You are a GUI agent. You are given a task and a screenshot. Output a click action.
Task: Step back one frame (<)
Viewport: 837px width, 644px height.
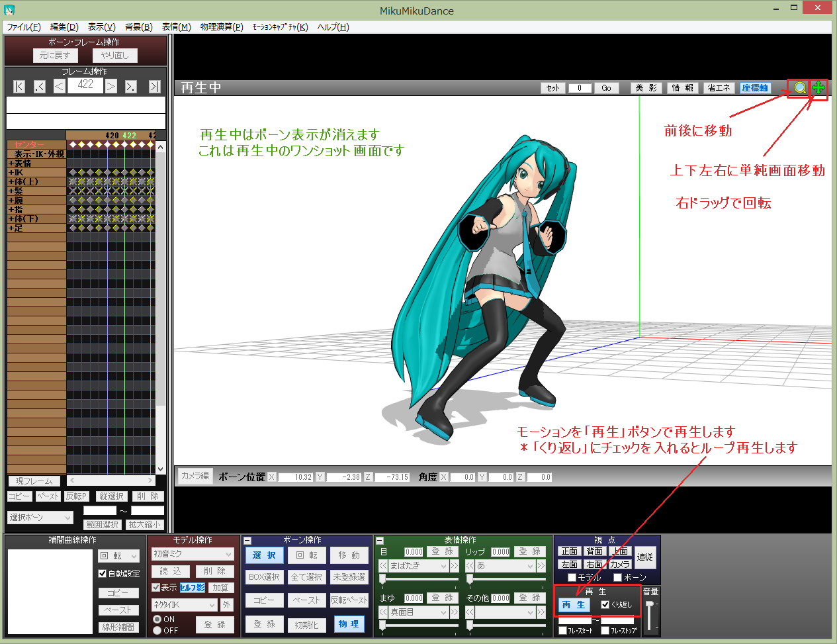pyautogui.click(x=59, y=87)
